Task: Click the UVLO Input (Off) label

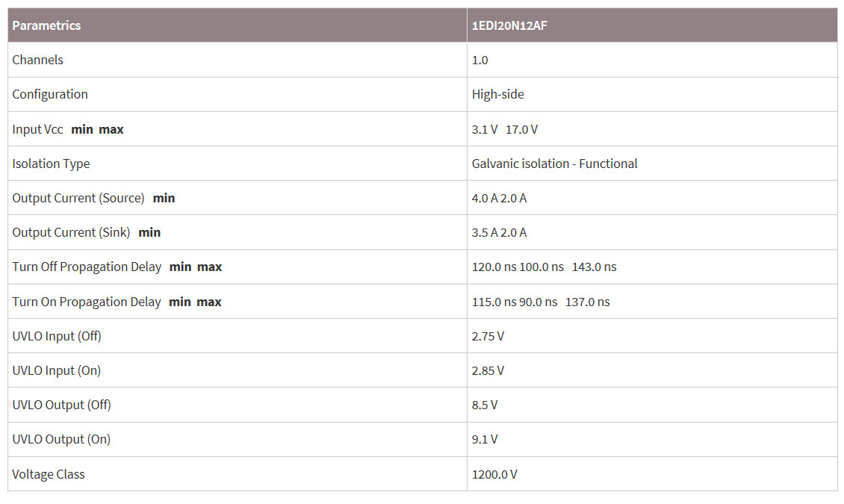Action: 57,336
